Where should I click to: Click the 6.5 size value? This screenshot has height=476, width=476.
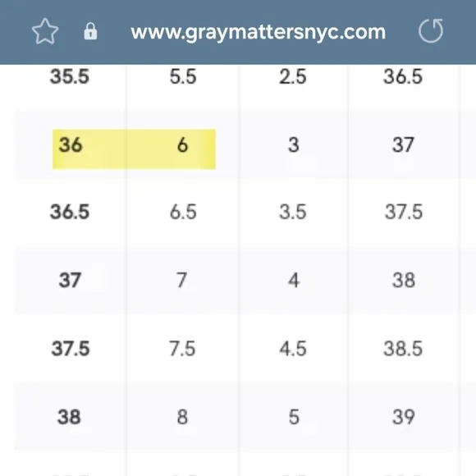(x=183, y=212)
